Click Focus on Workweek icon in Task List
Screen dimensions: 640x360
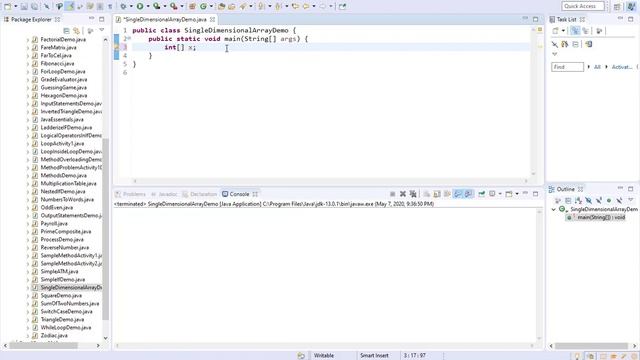coord(599,31)
